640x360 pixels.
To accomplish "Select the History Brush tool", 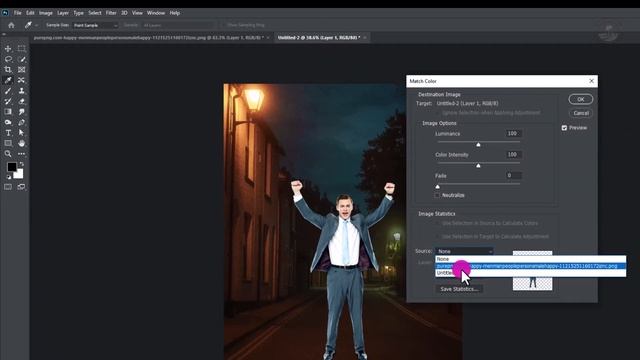I will pyautogui.click(x=8, y=101).
